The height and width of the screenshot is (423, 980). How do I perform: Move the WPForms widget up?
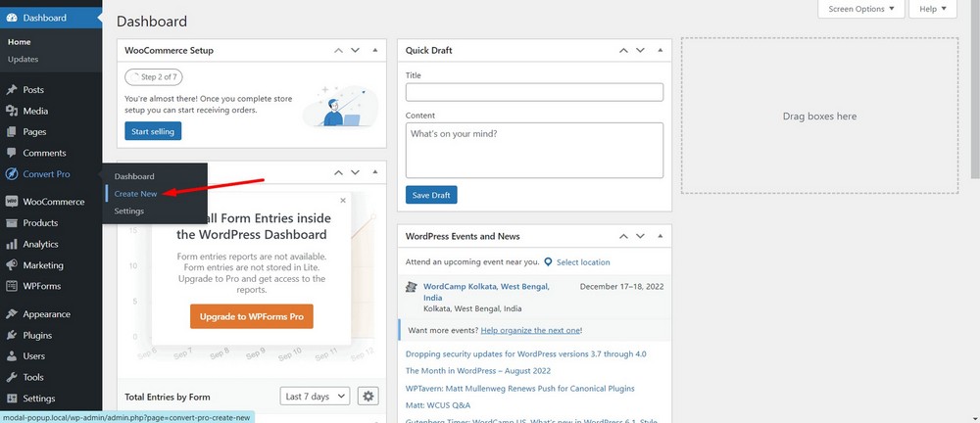(338, 172)
